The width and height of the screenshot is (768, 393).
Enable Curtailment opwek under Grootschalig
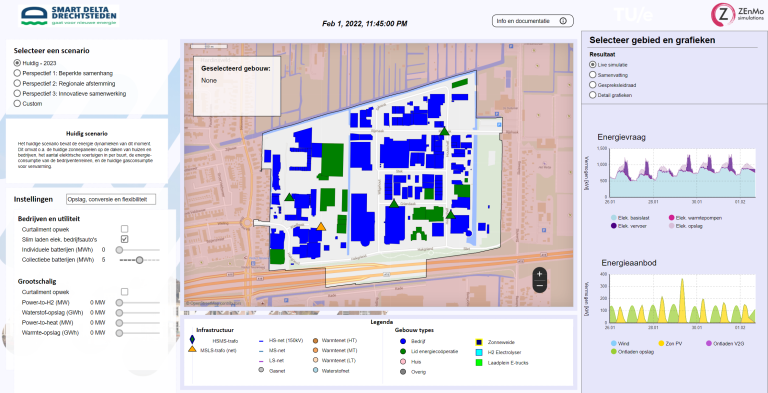coord(124,292)
